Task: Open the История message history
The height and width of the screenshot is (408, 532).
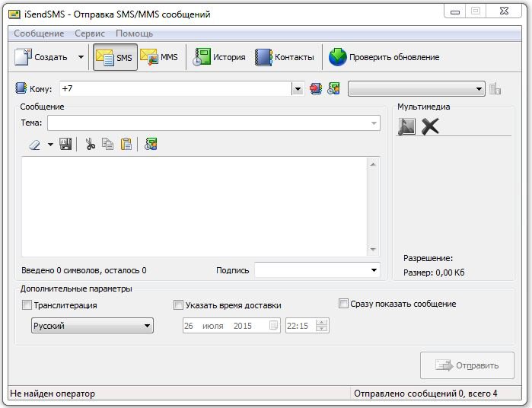Action: pos(219,57)
